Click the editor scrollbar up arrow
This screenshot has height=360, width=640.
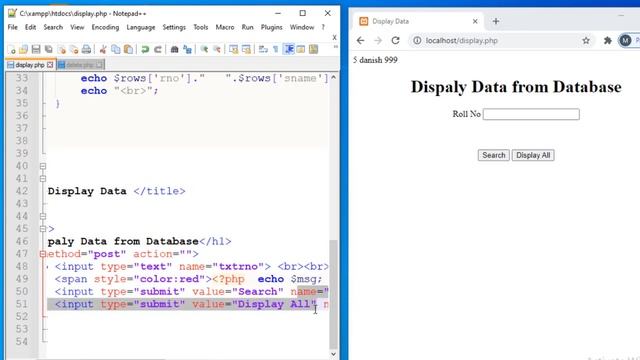[333, 77]
